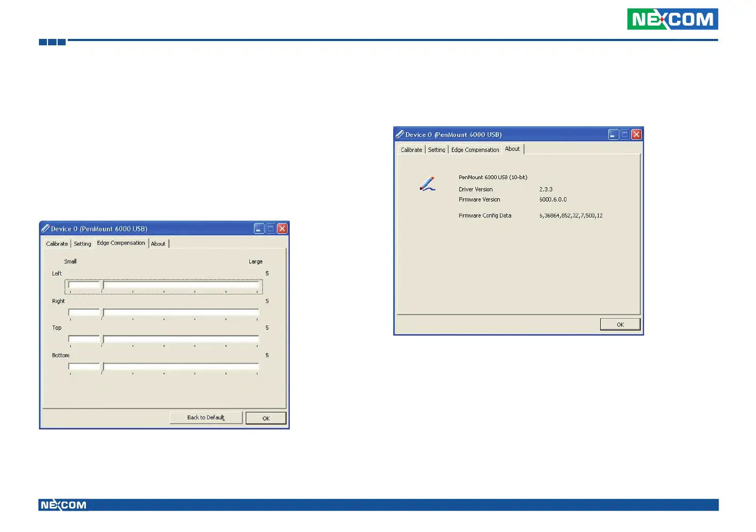The image size is (756, 532).
Task: Open Calibrate tab in the About window
Action: (x=411, y=150)
